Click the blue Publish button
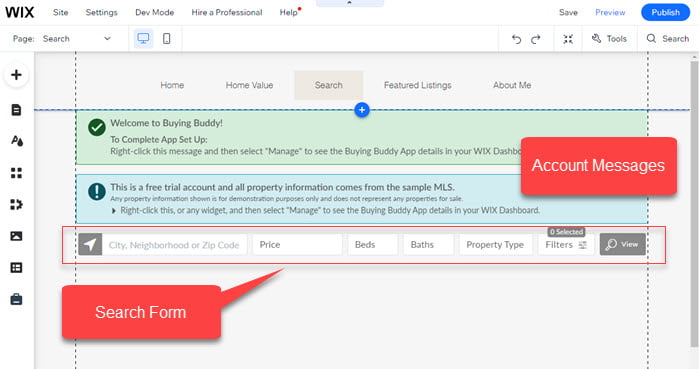The image size is (699, 369). [x=666, y=12]
